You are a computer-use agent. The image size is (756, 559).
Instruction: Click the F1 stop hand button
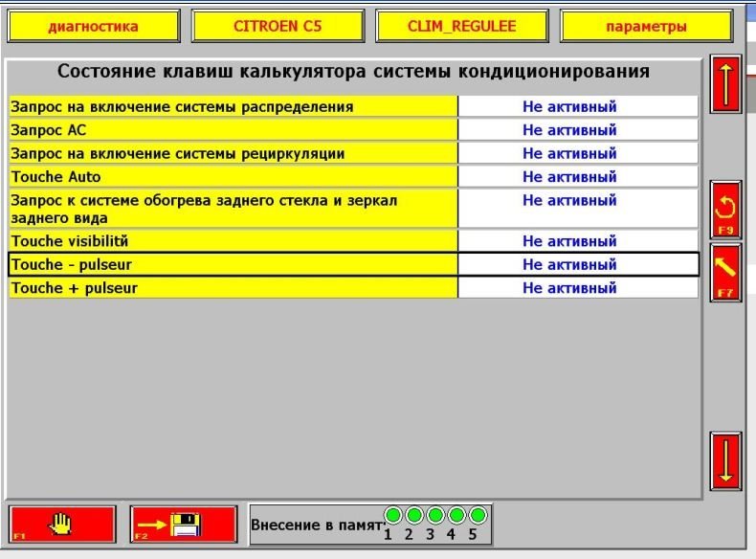pos(61,524)
